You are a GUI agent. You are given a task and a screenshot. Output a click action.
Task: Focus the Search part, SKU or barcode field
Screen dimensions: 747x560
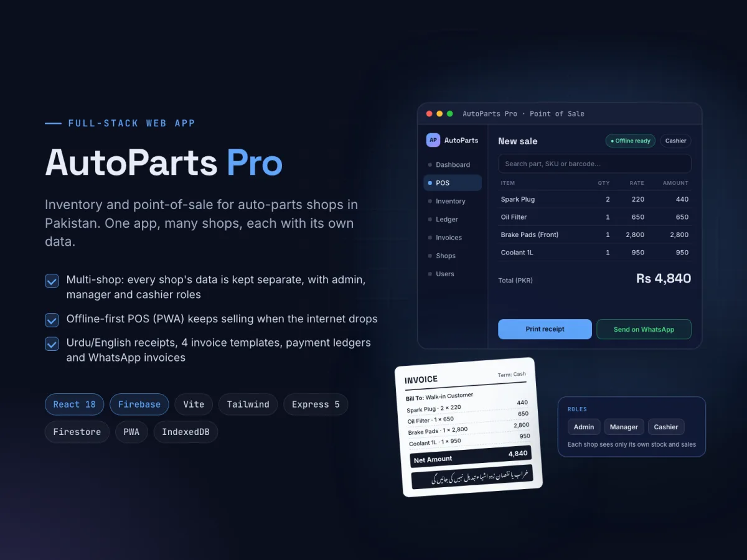coord(594,164)
